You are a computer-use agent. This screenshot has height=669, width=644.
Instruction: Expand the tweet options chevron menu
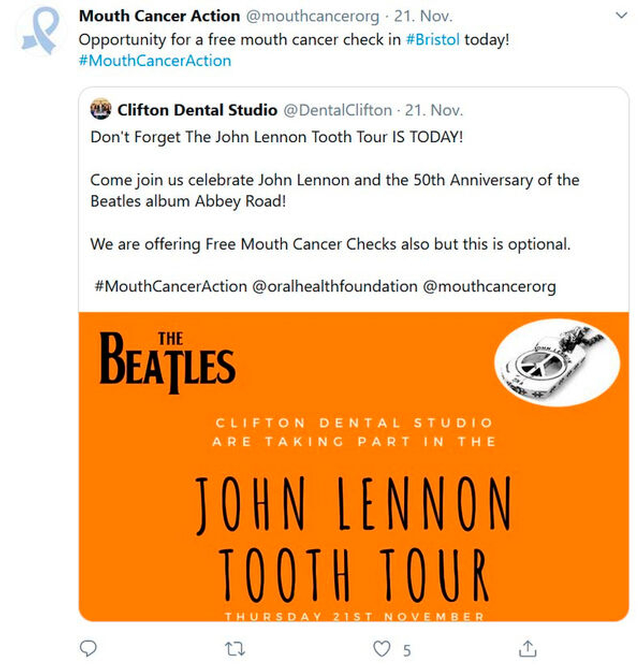click(x=621, y=15)
